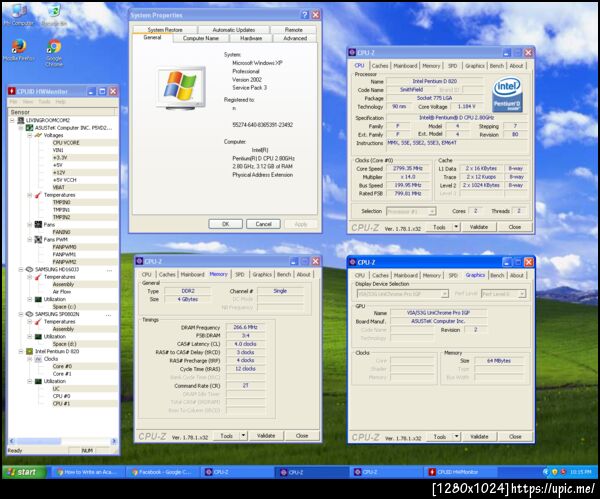600x499 pixels.
Task: Click HWMonitor scrollbar left arrow
Action: (11, 441)
